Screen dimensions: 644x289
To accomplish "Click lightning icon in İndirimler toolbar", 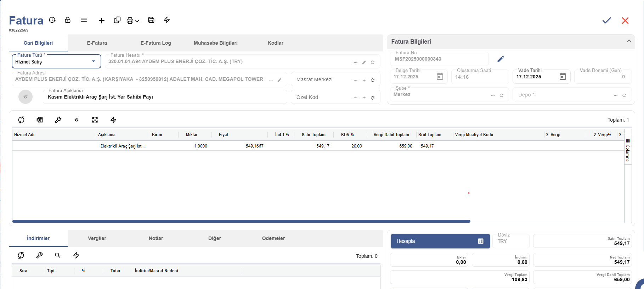I will click(76, 255).
